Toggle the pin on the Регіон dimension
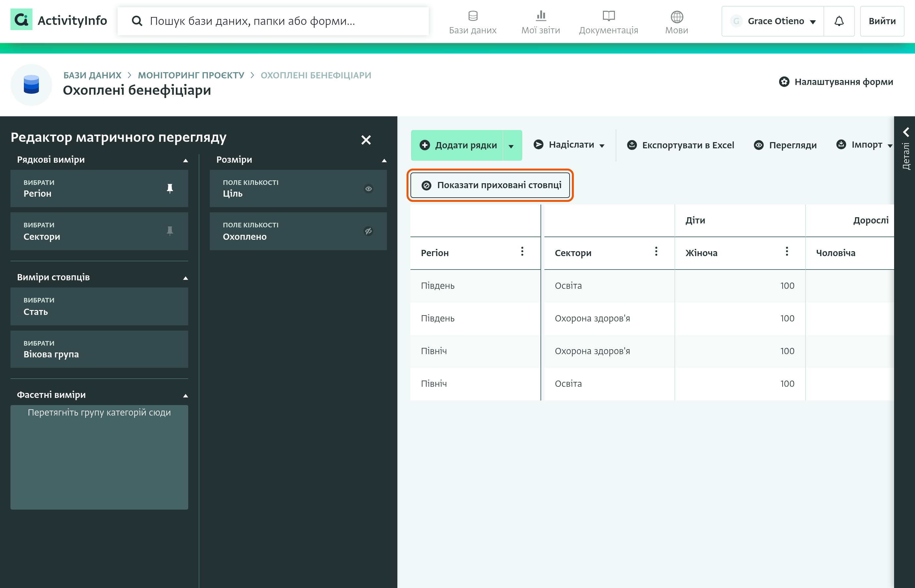 pos(170,188)
